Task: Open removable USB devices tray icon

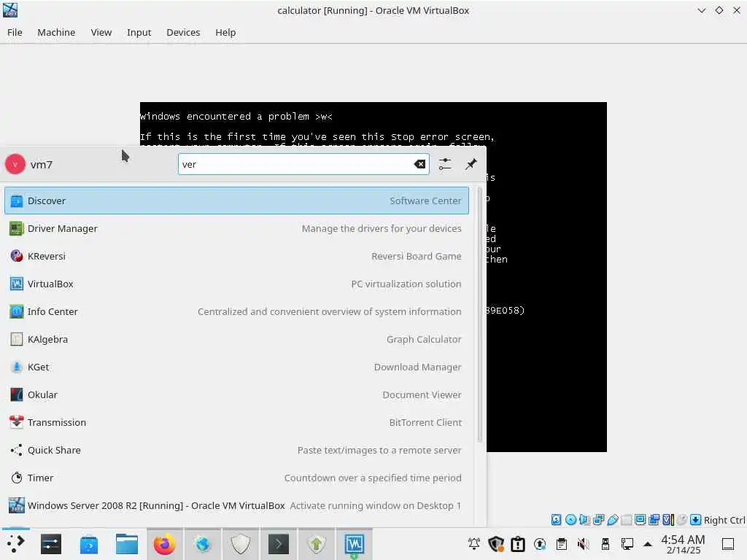Action: (x=605, y=544)
